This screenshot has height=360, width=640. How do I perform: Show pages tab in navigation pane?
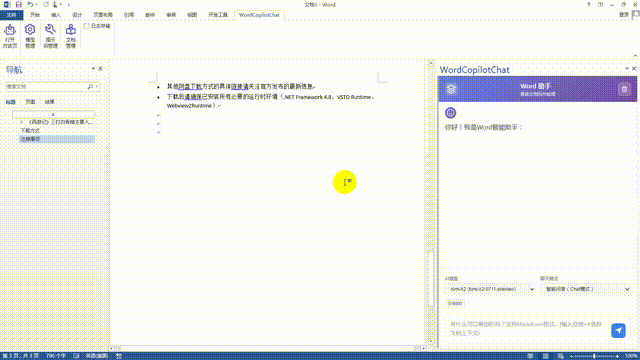[30, 102]
